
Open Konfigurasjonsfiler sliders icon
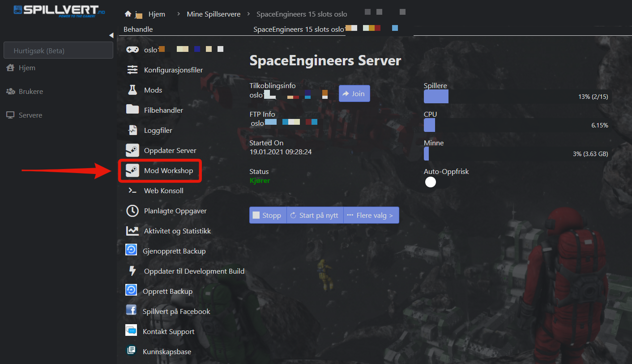[x=132, y=70]
